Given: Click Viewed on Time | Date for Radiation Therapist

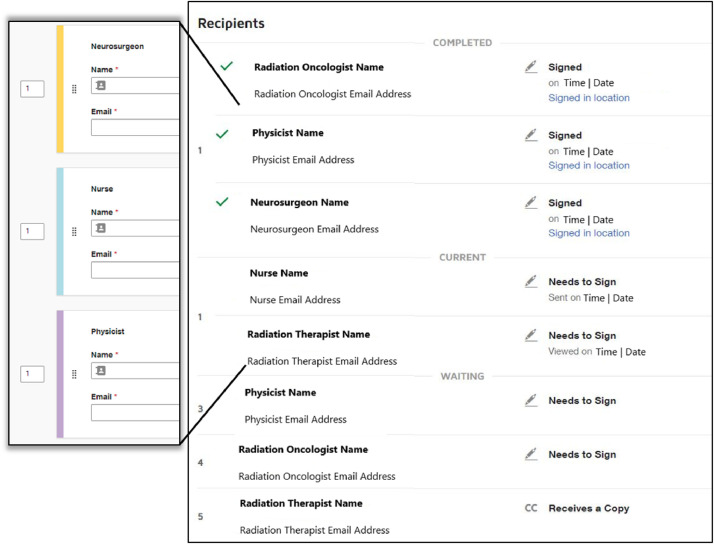Looking at the screenshot, I should [x=597, y=352].
